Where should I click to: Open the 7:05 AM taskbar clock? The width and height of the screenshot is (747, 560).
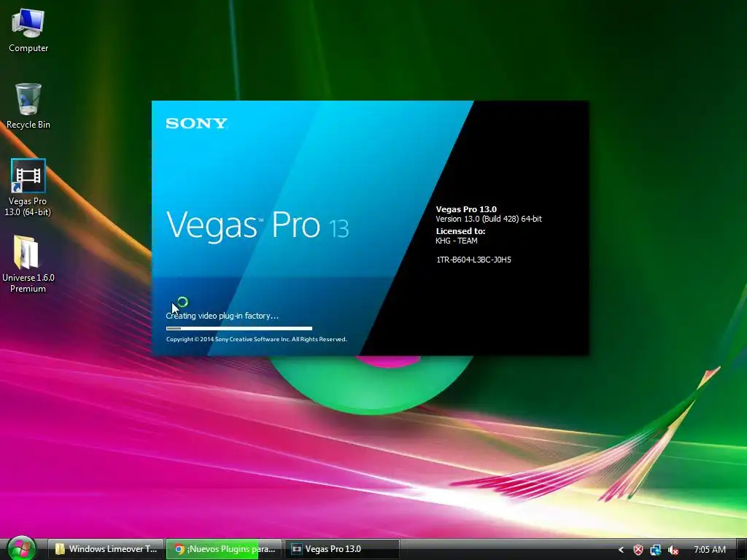click(709, 550)
